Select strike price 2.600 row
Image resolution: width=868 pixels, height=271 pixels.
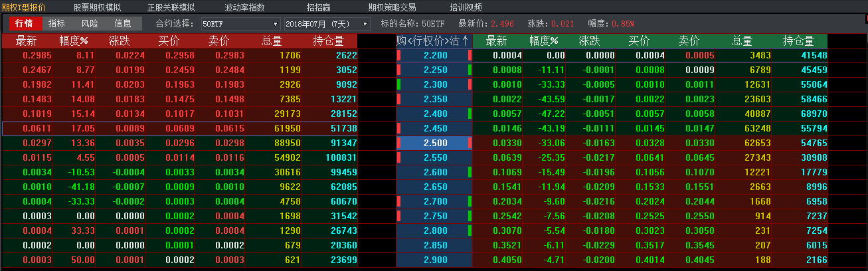pos(434,172)
